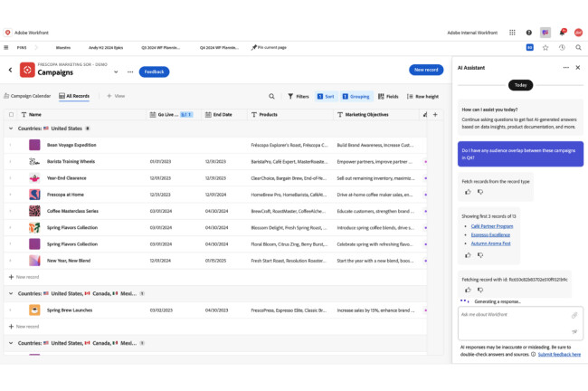Click the red Campaigns record type icon
The height and width of the screenshot is (391, 588).
[27, 70]
